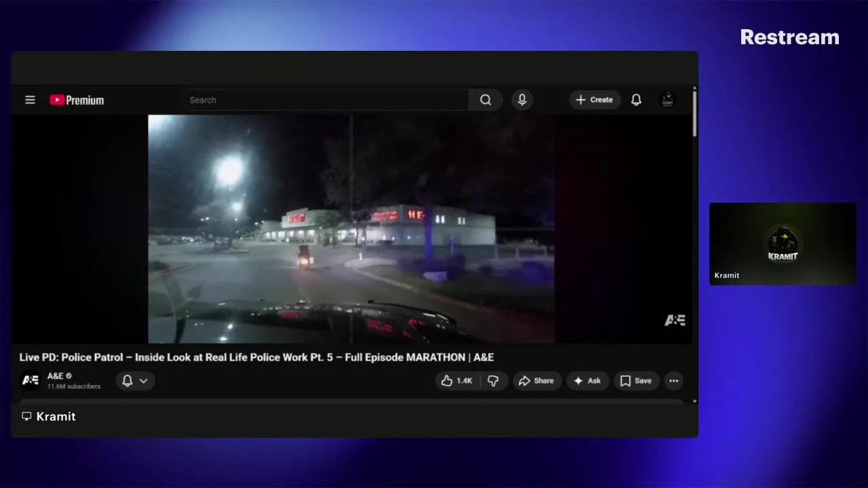The image size is (868, 488).
Task: Click the A&E watermark on video
Action: 675,320
